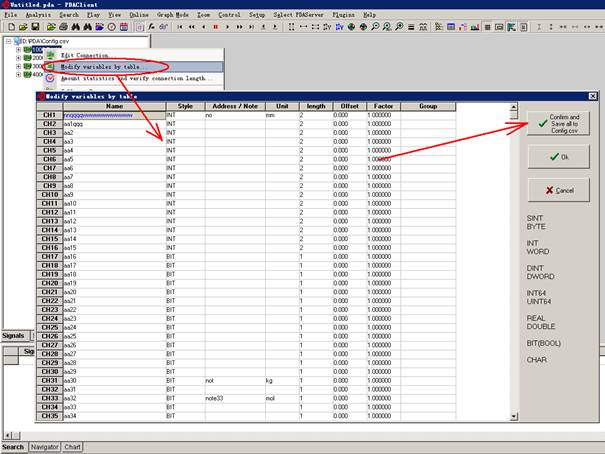Click the Amount statistics clock icon
Viewport: 605px width, 454px height.
(50, 77)
